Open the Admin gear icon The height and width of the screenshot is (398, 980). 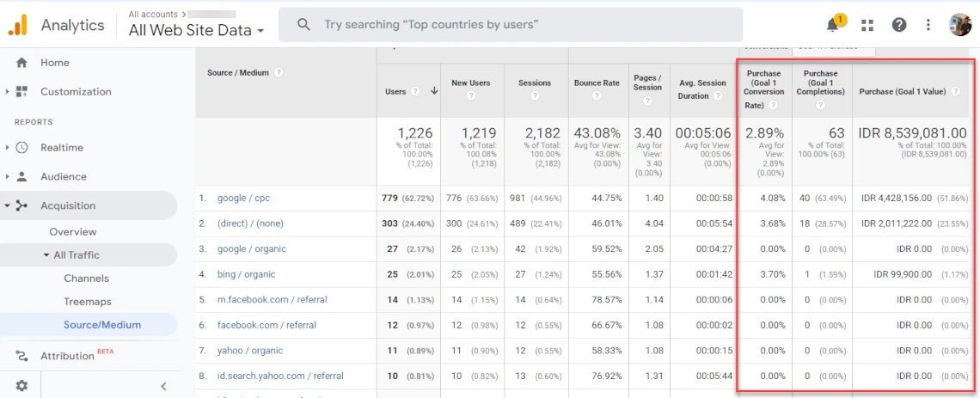point(21,385)
